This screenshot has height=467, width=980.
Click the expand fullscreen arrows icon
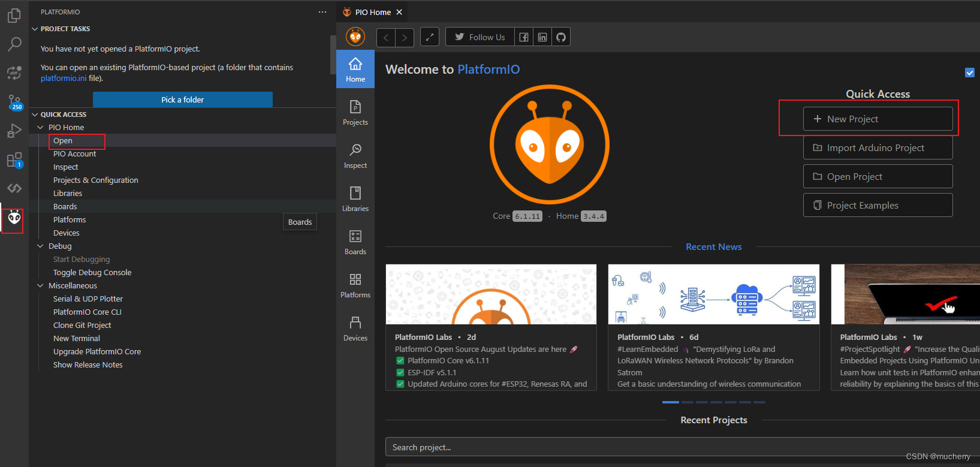click(430, 37)
